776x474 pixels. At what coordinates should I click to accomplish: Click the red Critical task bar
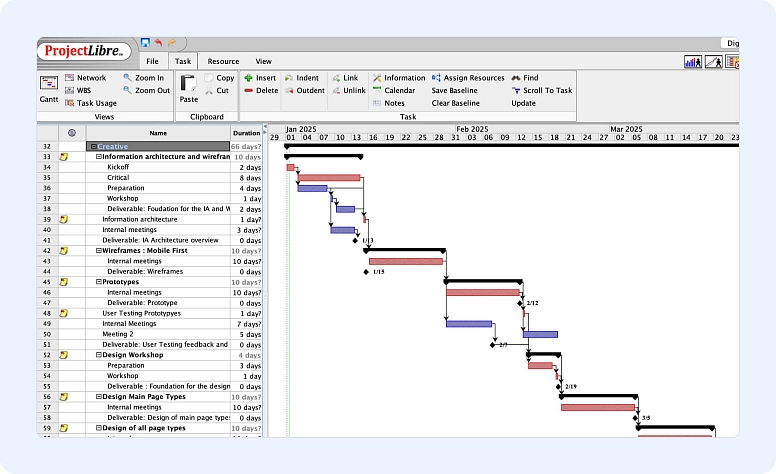coord(328,178)
